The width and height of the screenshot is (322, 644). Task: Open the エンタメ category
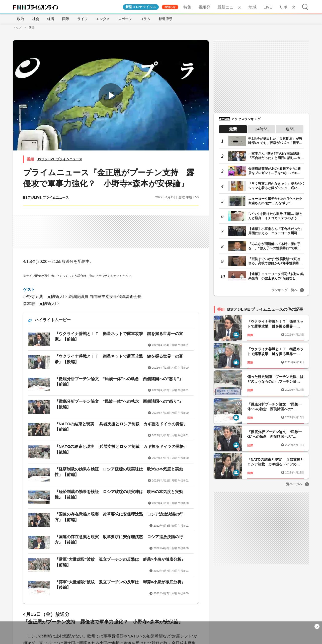click(x=103, y=19)
